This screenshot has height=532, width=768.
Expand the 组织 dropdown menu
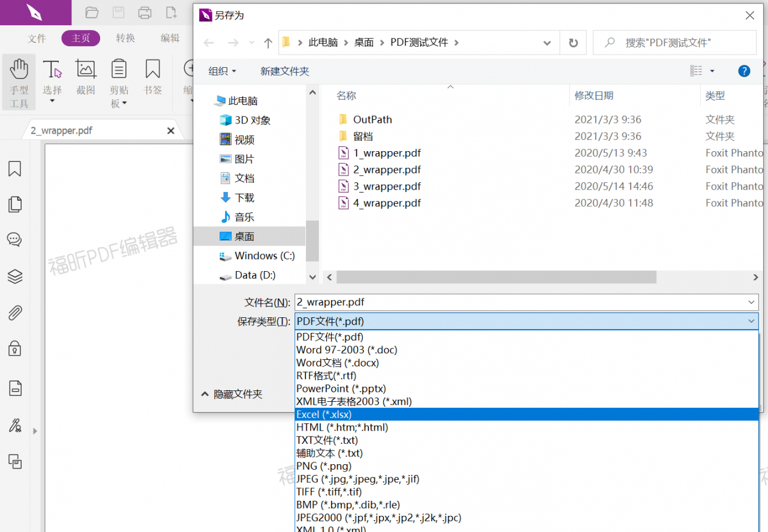pos(222,71)
